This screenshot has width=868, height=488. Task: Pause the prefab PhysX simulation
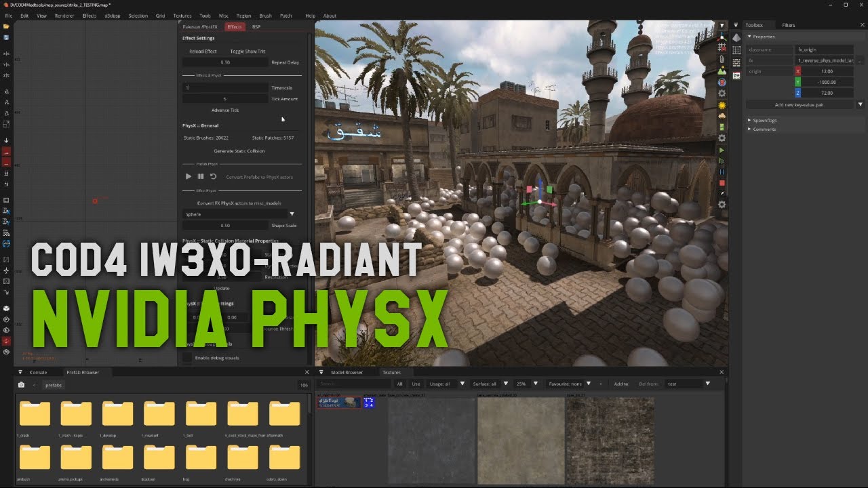[201, 176]
